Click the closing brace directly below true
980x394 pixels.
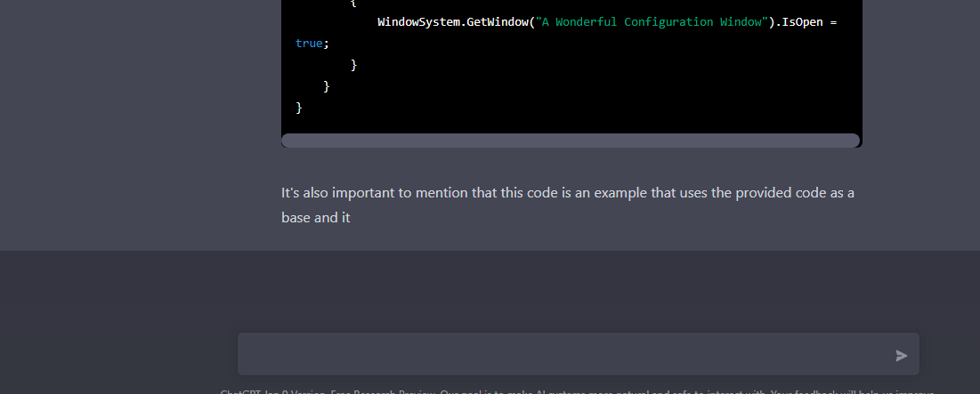click(353, 65)
